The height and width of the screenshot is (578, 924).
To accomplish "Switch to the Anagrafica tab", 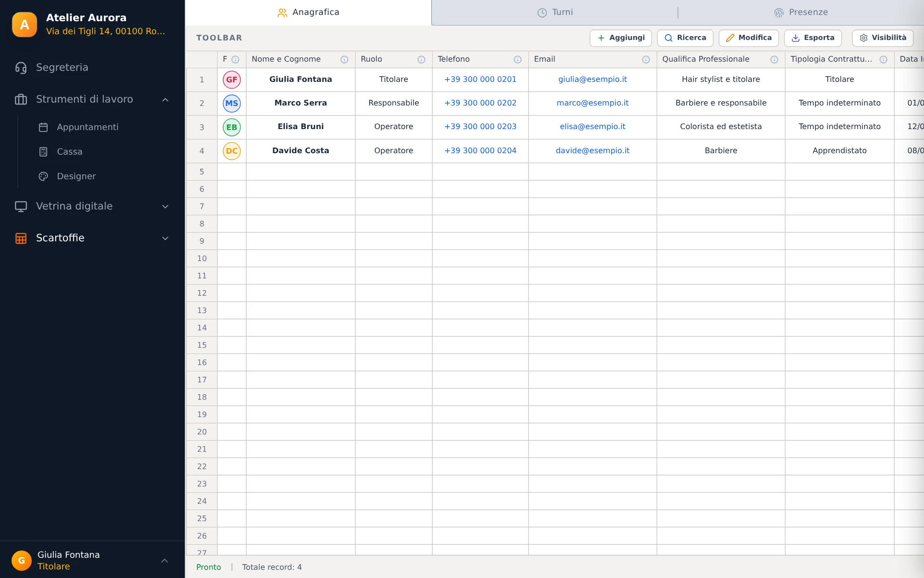I will 308,13.
